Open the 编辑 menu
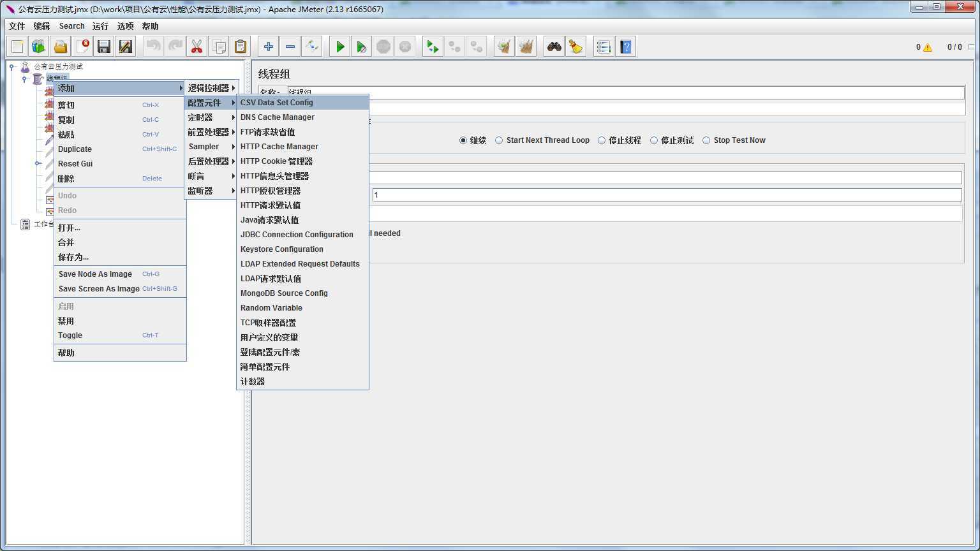Viewport: 980px width, 551px height. pos(41,26)
